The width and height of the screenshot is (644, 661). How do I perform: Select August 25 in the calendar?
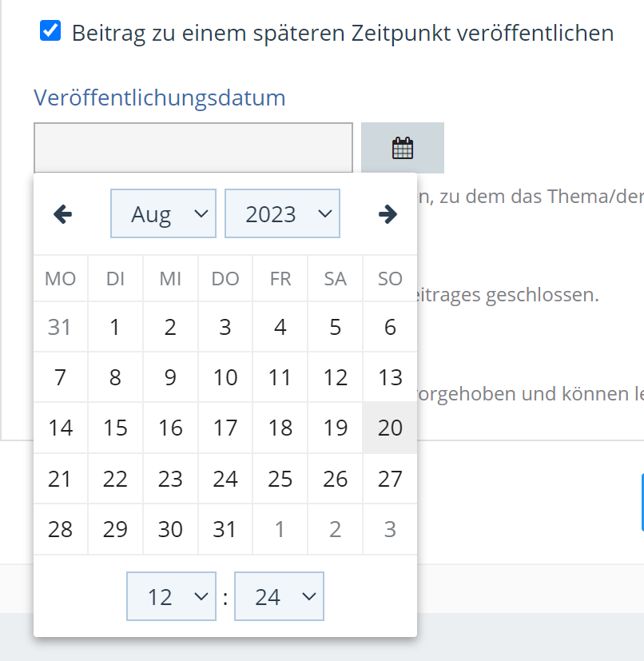[x=280, y=479]
